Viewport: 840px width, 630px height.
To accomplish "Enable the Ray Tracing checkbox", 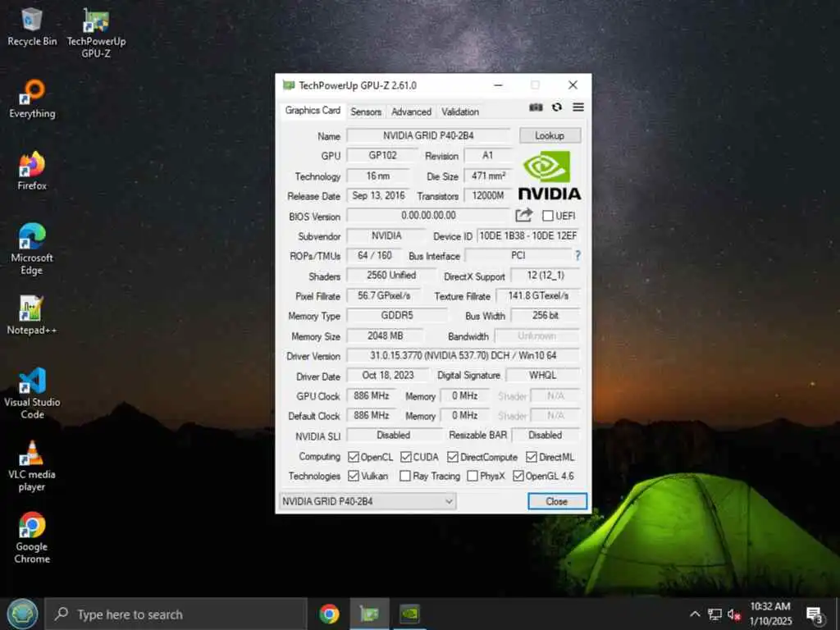I will [405, 476].
